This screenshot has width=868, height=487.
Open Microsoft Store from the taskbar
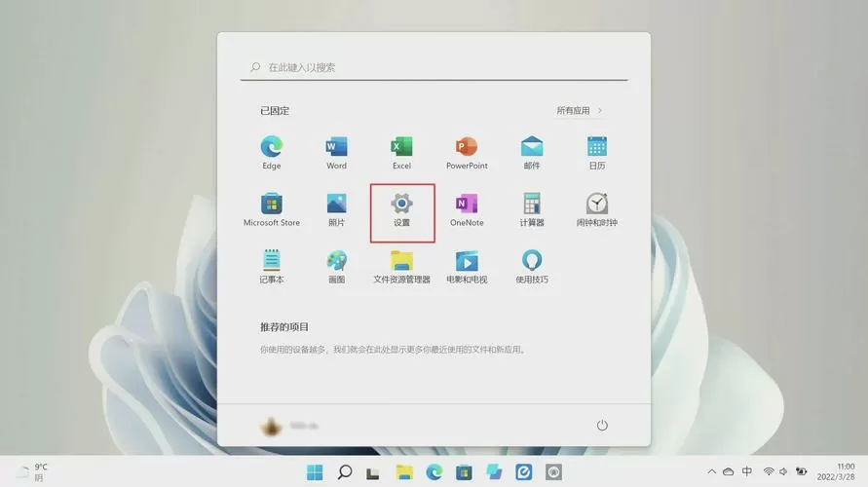tap(464, 472)
